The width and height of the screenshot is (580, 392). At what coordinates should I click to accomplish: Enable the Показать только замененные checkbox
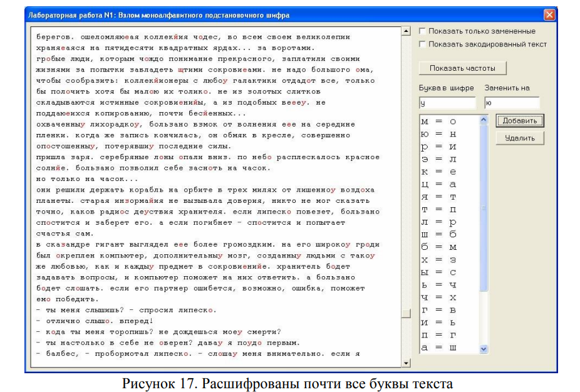click(x=423, y=31)
